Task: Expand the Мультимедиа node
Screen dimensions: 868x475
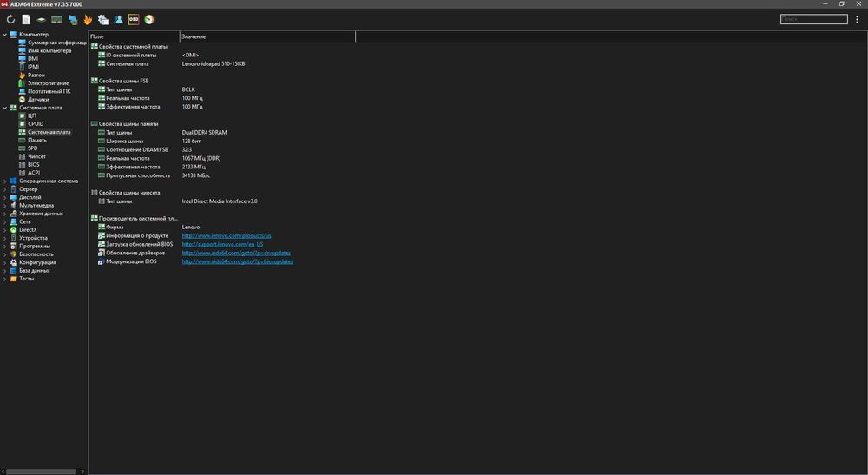Action: (5, 206)
